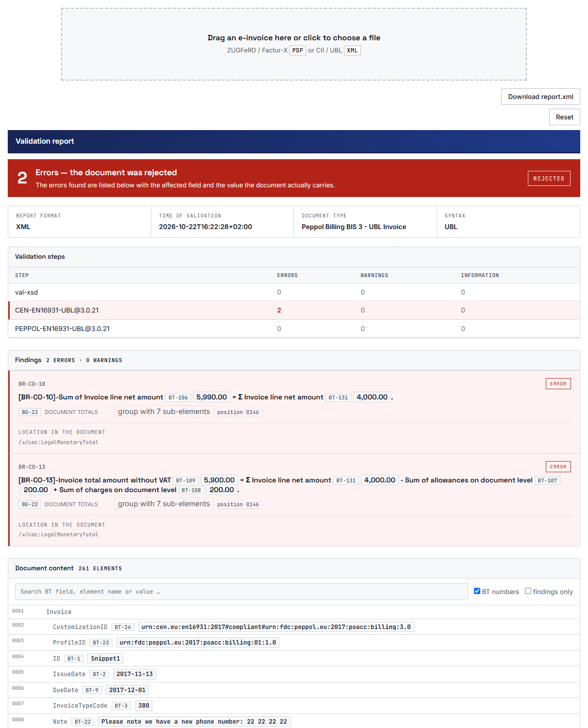Click the BG-22 tag in BR-CO-13 finding
588x728 pixels.
pos(30,504)
